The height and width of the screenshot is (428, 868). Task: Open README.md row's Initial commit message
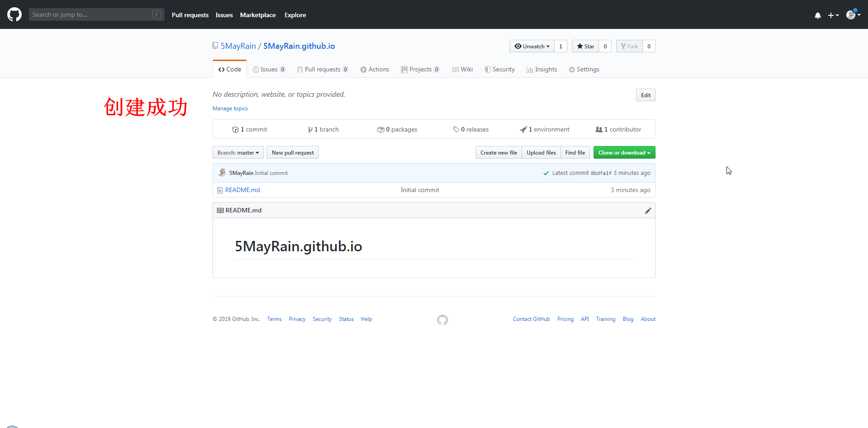point(420,190)
